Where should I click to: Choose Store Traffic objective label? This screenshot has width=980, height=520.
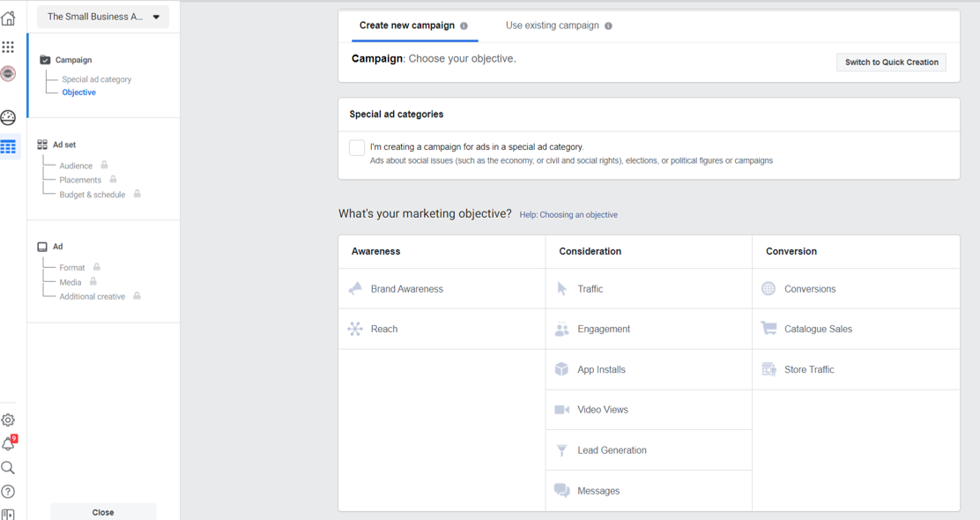pos(809,369)
